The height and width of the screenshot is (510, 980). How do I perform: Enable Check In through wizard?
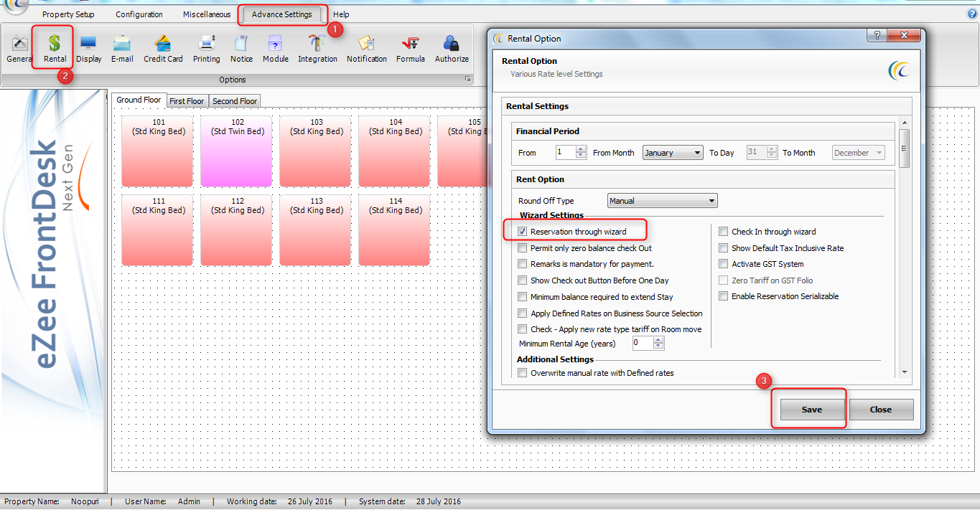(x=724, y=232)
